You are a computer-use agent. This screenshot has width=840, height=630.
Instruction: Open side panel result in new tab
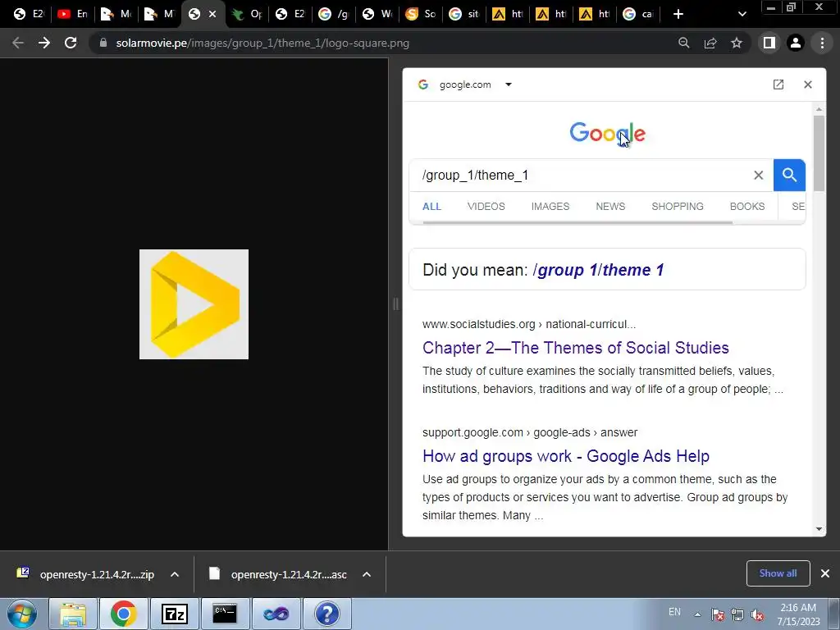click(x=778, y=84)
